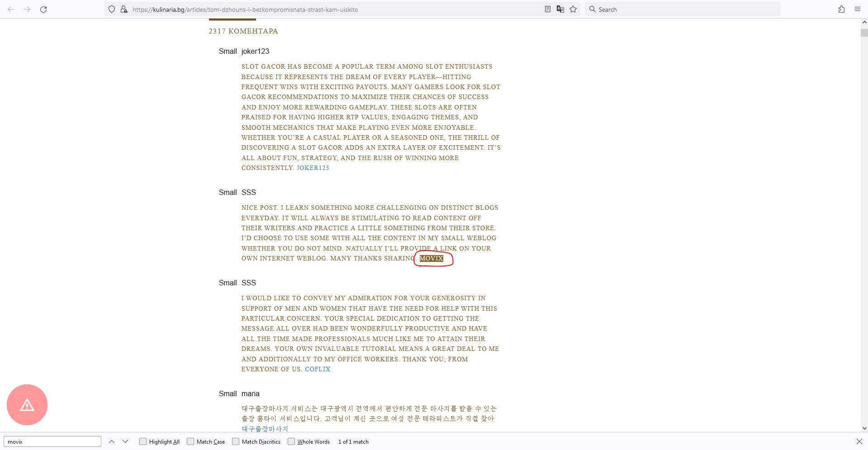
Task: Open the site security padlock icon
Action: pyautogui.click(x=123, y=9)
